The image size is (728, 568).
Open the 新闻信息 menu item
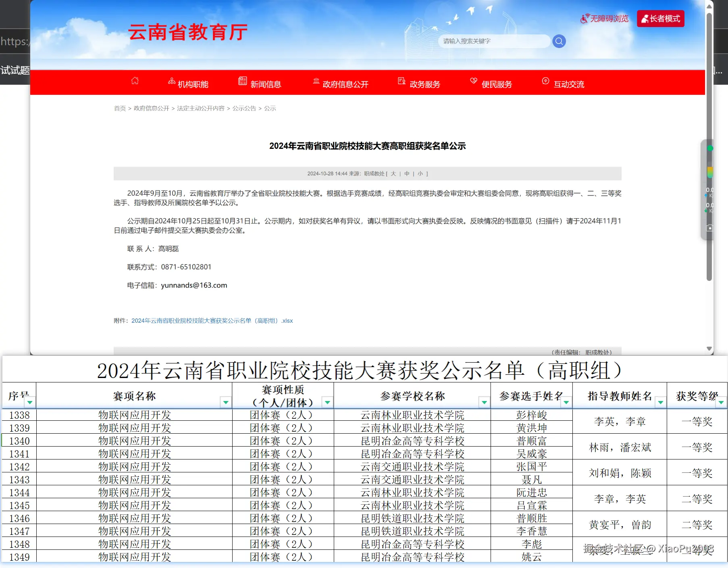tap(266, 84)
